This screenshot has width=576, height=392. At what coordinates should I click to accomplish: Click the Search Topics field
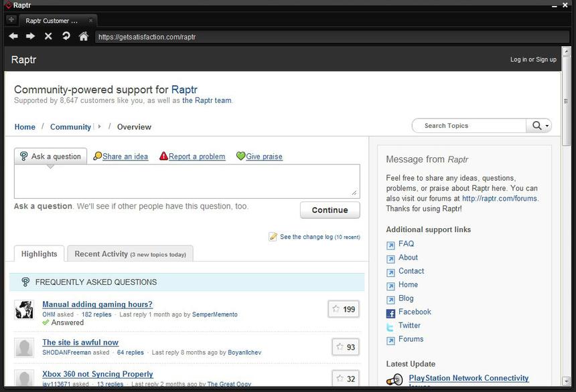click(469, 126)
